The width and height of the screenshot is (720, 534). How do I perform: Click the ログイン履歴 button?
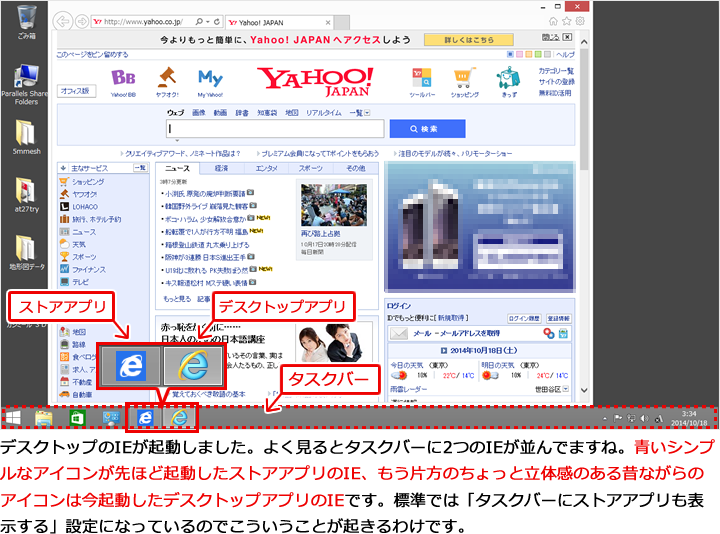524,318
